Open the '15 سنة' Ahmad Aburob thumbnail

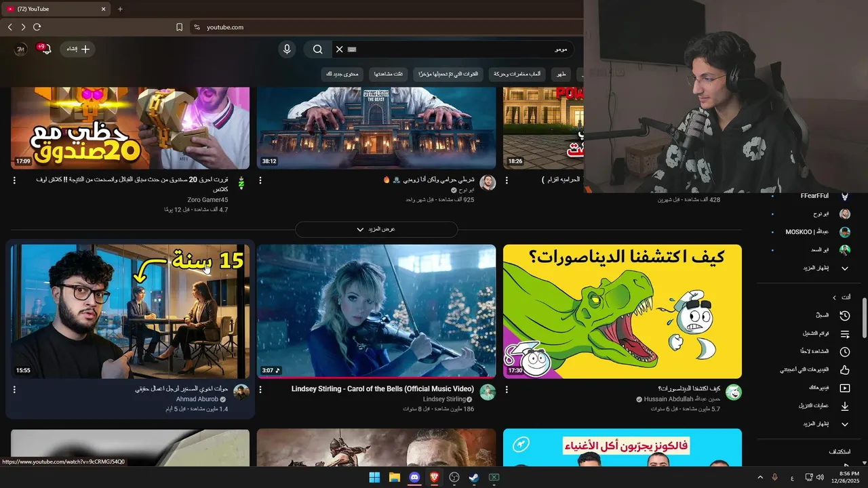point(130,311)
